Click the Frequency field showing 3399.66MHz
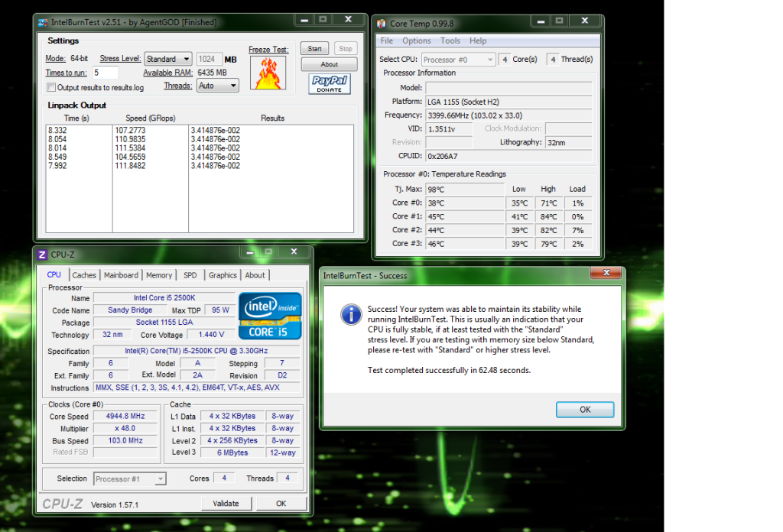 click(508, 115)
